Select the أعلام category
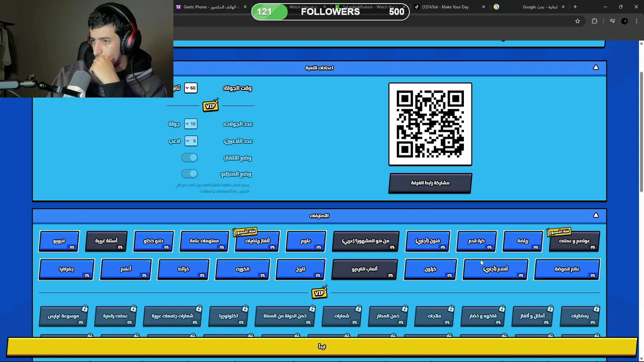This screenshot has width=644, height=362. [126, 269]
